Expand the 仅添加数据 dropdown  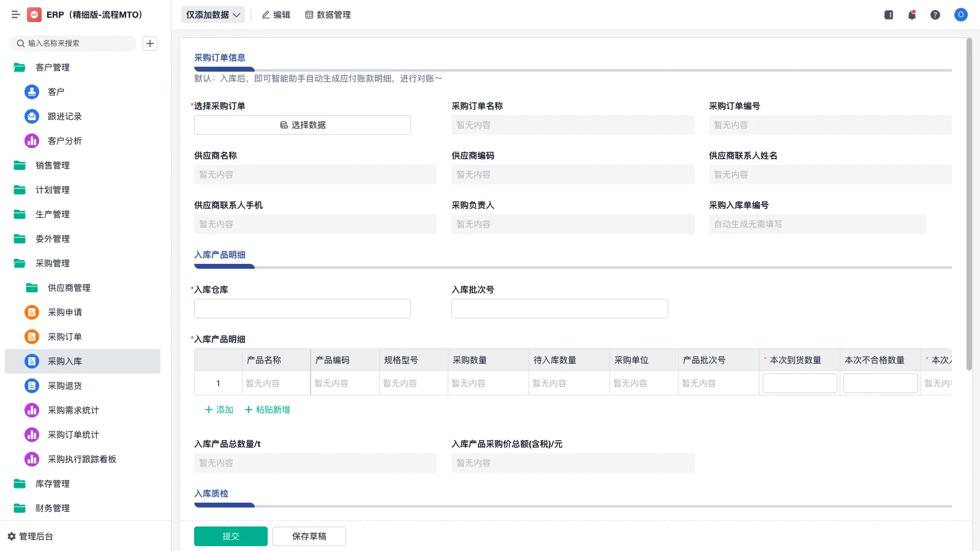(213, 15)
